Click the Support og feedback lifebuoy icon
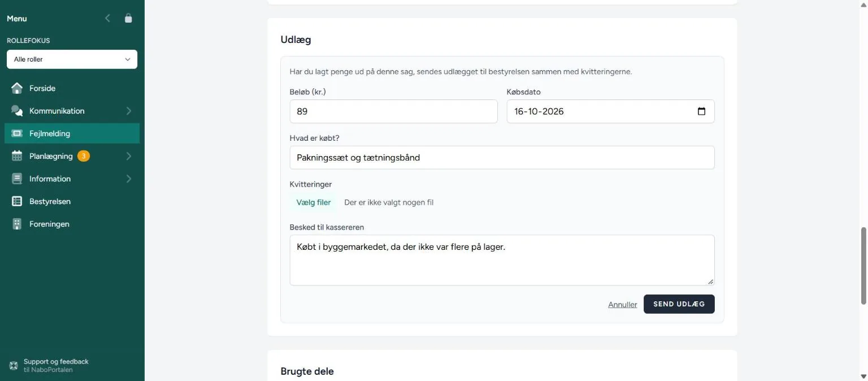The height and width of the screenshot is (381, 868). click(x=14, y=366)
